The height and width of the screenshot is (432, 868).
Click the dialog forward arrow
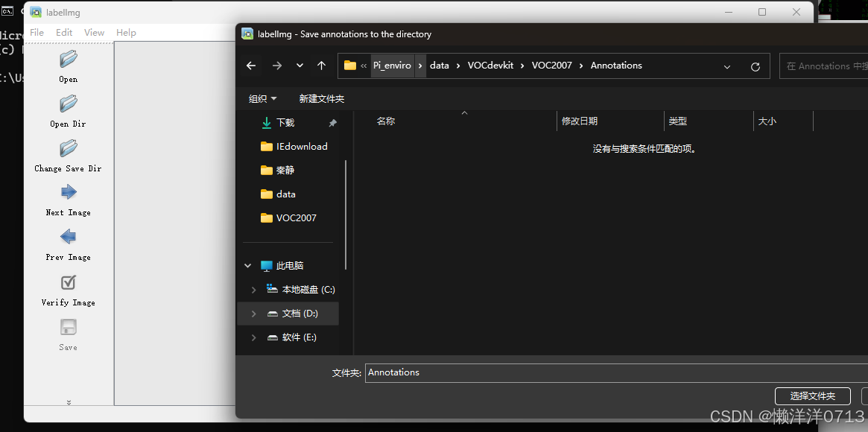[276, 66]
